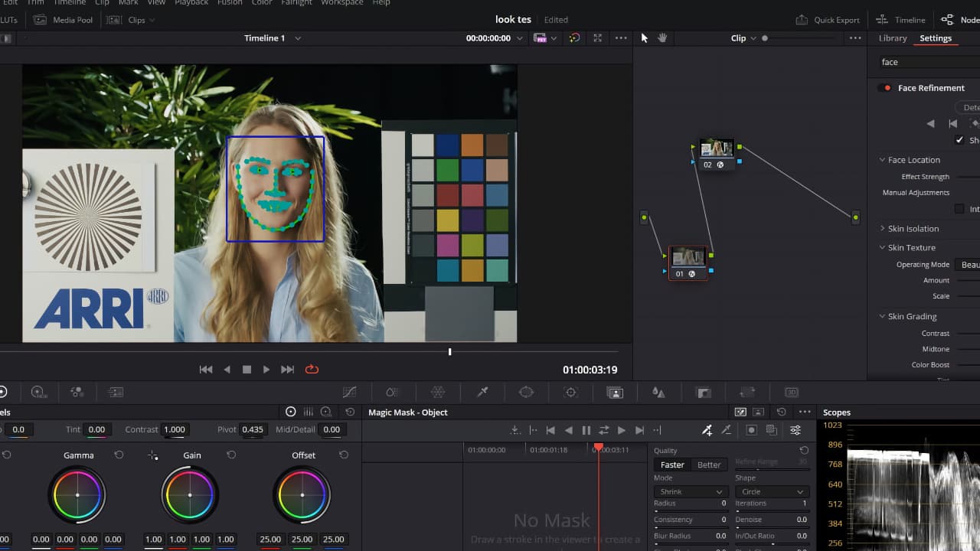Viewport: 980px width, 551px height.
Task: Toggle the viewer enhanced full-screen icon
Action: (x=597, y=38)
